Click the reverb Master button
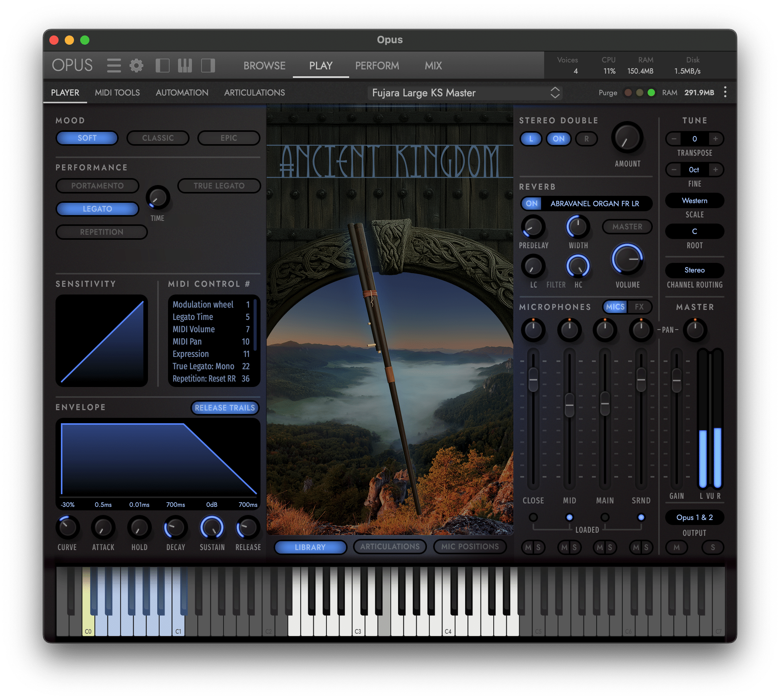This screenshot has width=780, height=700. 627,227
